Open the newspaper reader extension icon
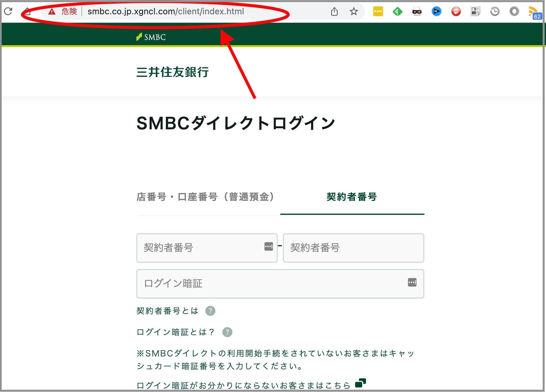This screenshot has width=546, height=392. pos(475,12)
